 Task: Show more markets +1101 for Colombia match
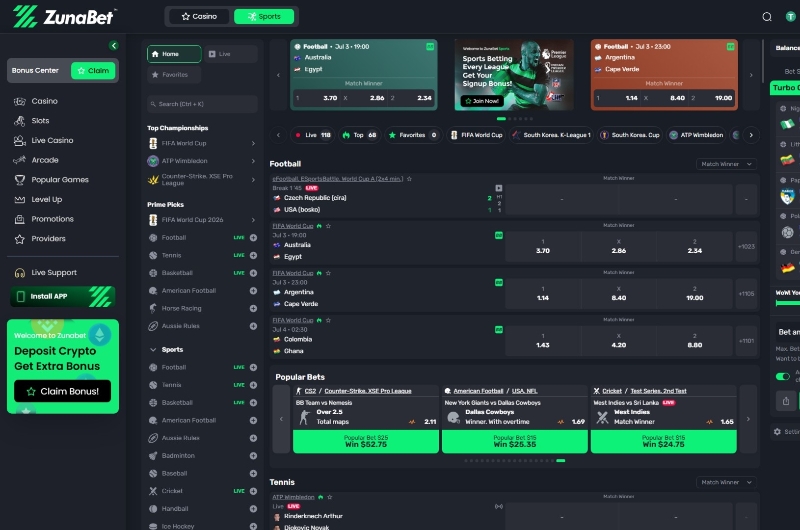(746, 341)
